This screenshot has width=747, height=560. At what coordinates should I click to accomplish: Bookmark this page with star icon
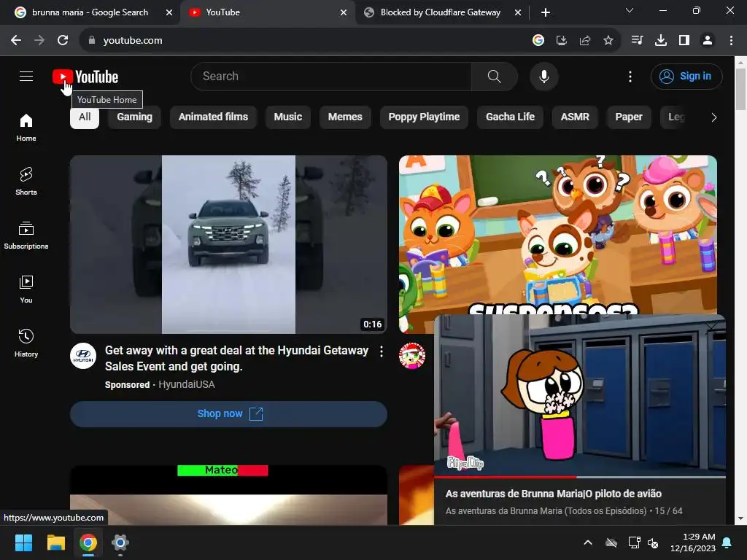608,41
